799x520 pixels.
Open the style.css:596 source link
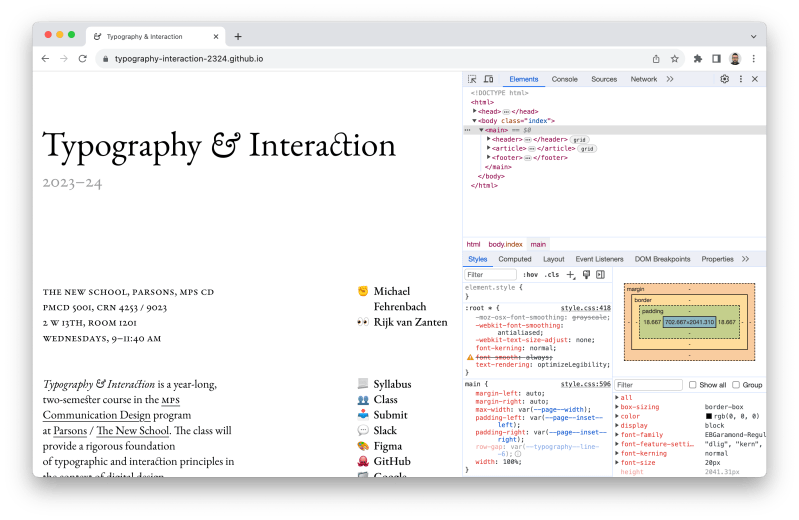[x=585, y=384]
